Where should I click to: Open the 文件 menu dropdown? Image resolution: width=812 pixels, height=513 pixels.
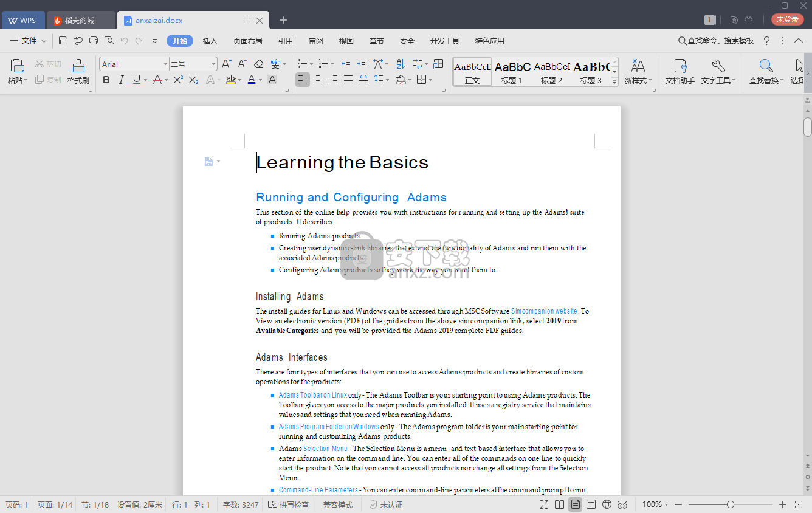29,41
